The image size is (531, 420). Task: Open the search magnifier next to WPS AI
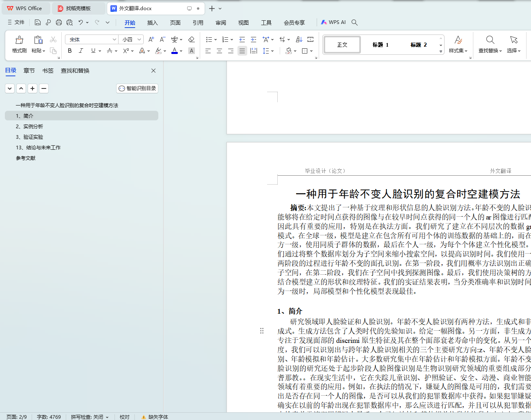354,22
